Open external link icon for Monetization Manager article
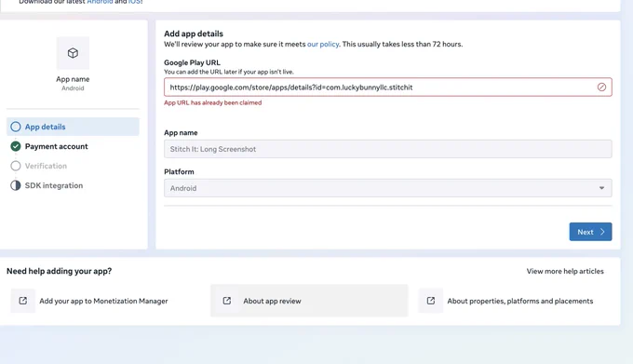Viewport: 633px width, 364px height. coord(23,301)
